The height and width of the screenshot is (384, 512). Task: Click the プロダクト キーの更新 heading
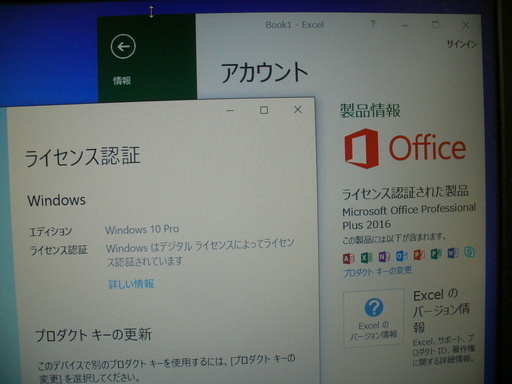pos(93,335)
